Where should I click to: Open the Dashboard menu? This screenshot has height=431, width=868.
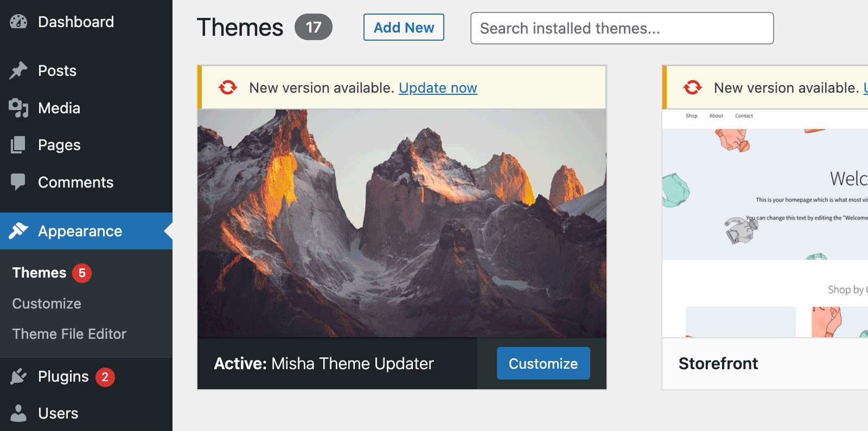[86, 22]
